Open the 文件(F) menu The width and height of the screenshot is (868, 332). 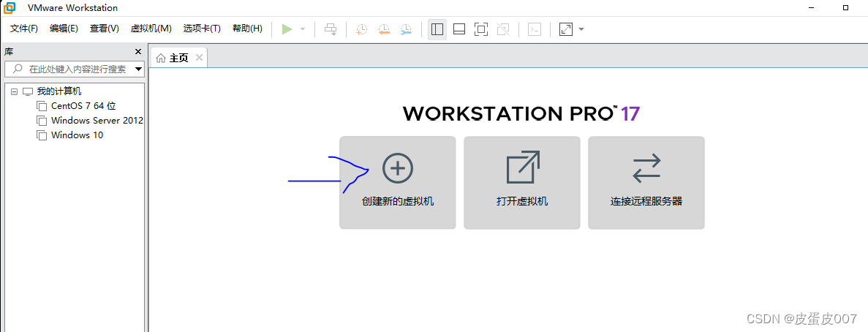pos(24,29)
